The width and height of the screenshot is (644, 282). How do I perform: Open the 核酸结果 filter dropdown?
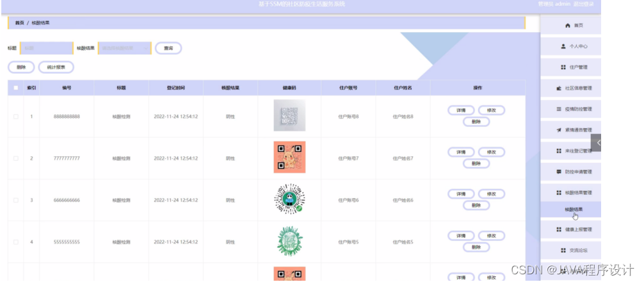(124, 48)
